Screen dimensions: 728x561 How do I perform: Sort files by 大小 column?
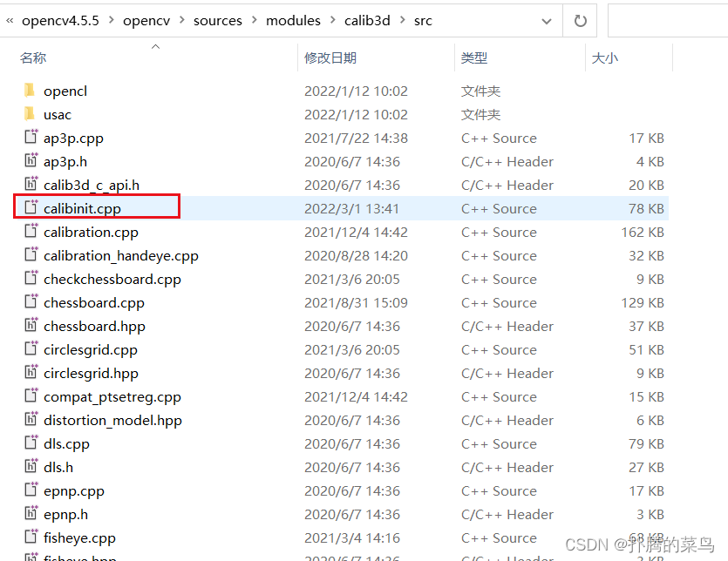605,58
